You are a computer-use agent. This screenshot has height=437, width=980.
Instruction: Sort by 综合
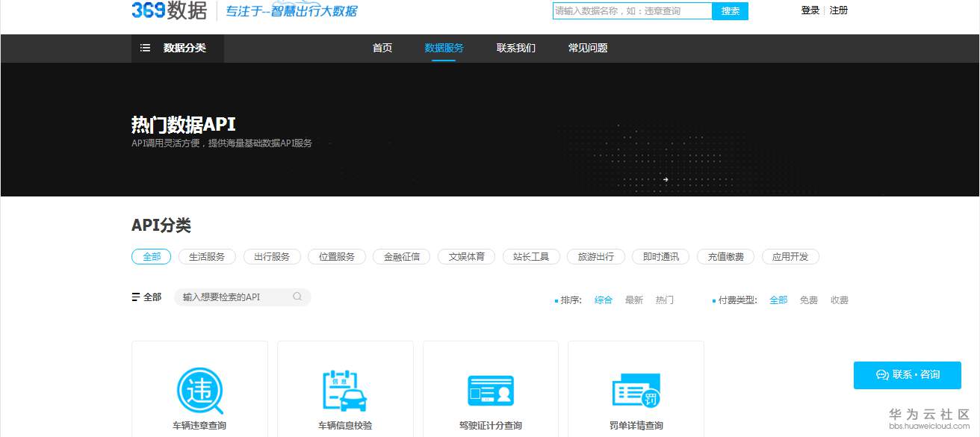coord(604,300)
